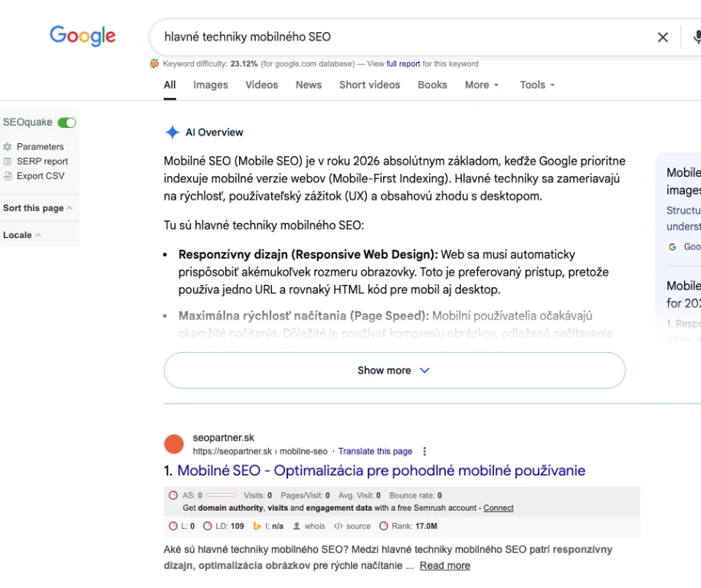Click the Google logo
Screen dimensions: 701x588
[x=83, y=36]
